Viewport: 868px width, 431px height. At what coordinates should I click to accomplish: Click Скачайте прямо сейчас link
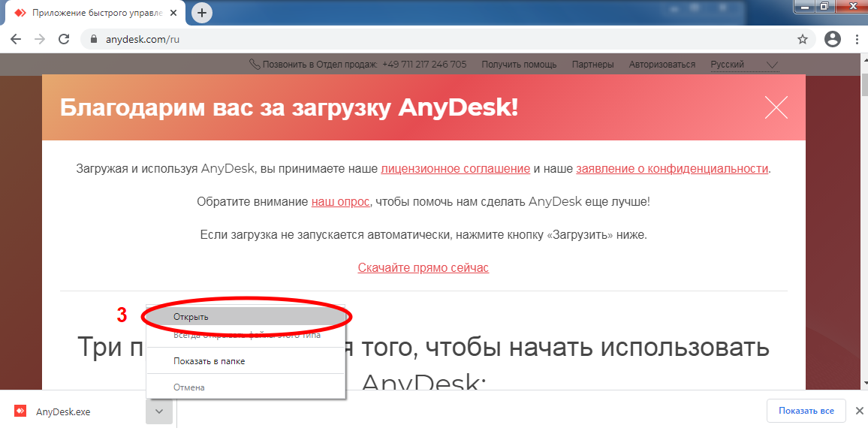point(423,268)
